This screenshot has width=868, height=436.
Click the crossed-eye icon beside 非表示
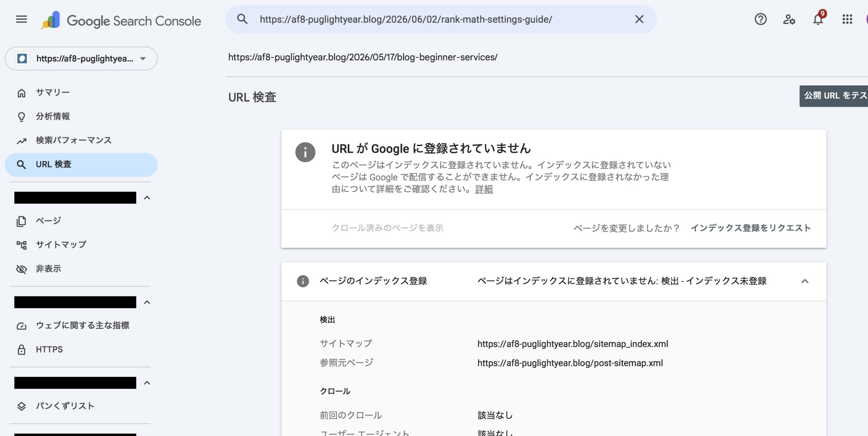coord(21,269)
